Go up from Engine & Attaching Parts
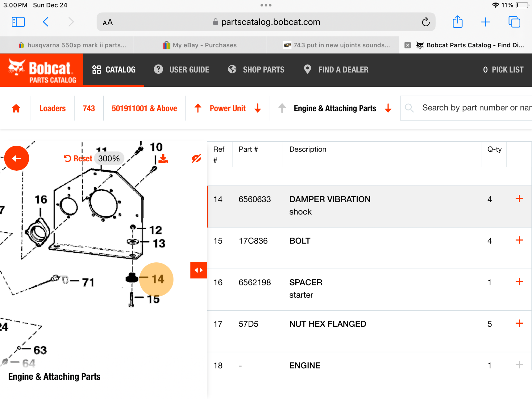The height and width of the screenshot is (399, 532). 282,108
